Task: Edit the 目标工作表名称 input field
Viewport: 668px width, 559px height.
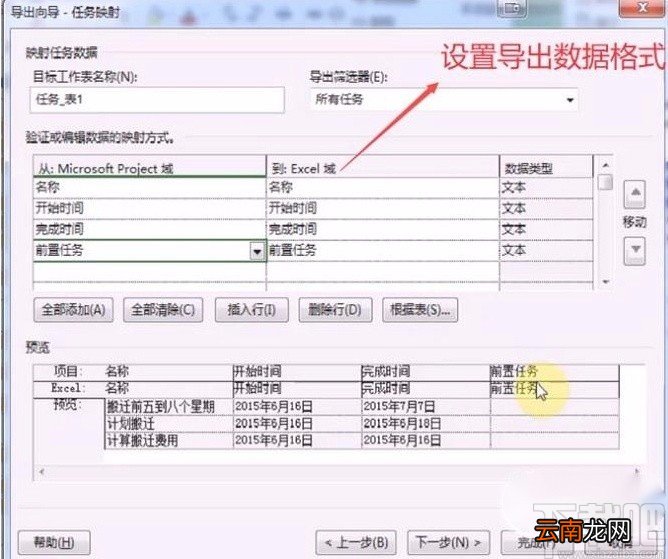Action: (157, 100)
